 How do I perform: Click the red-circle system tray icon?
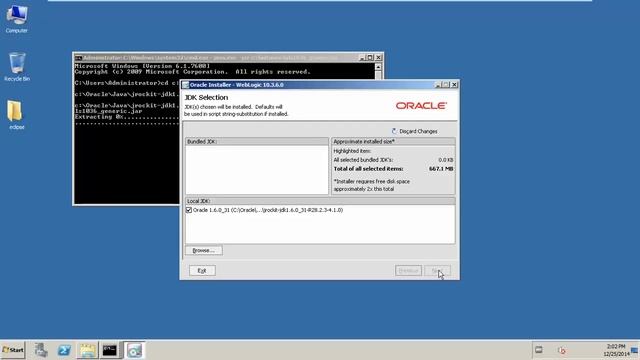(562, 350)
